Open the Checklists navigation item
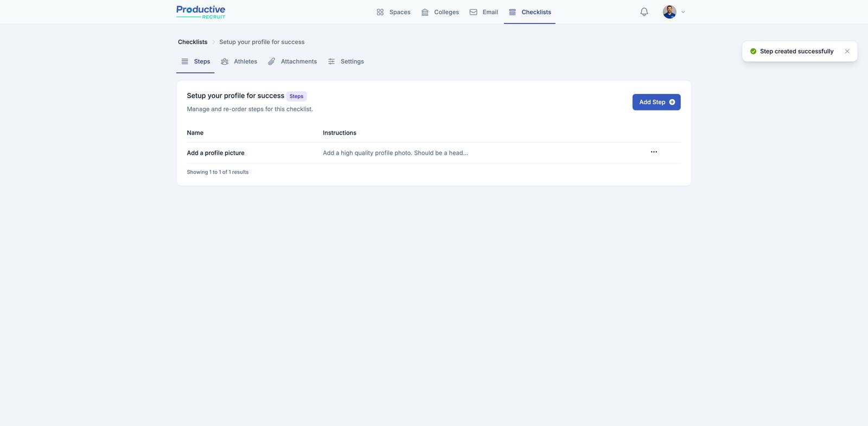The image size is (868, 426). tap(529, 12)
